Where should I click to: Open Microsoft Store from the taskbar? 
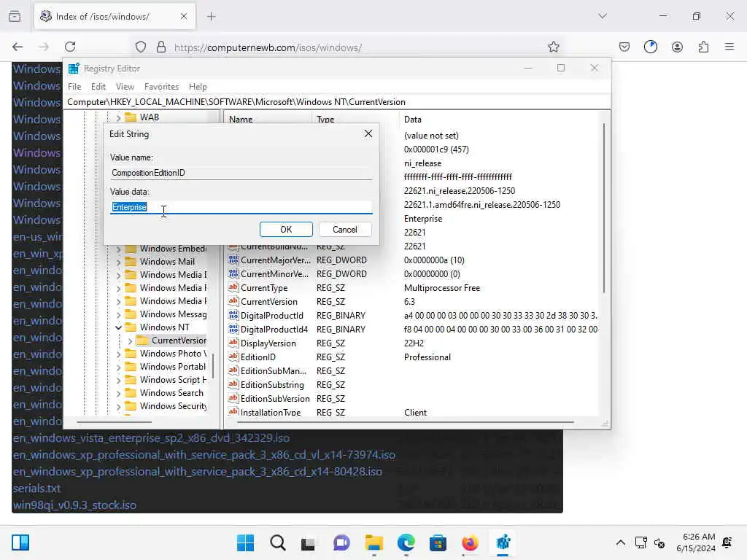[438, 542]
